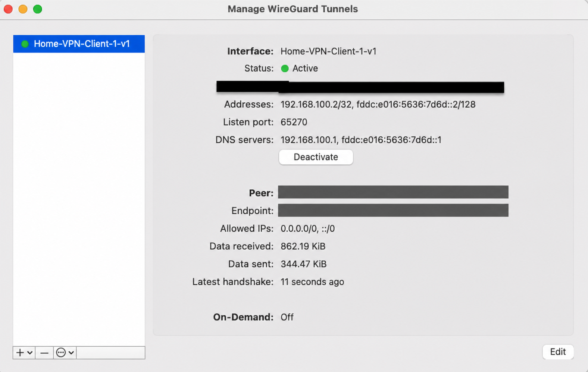Open the ellipsis more-actions menu
This screenshot has height=372, width=588.
pyautogui.click(x=65, y=353)
